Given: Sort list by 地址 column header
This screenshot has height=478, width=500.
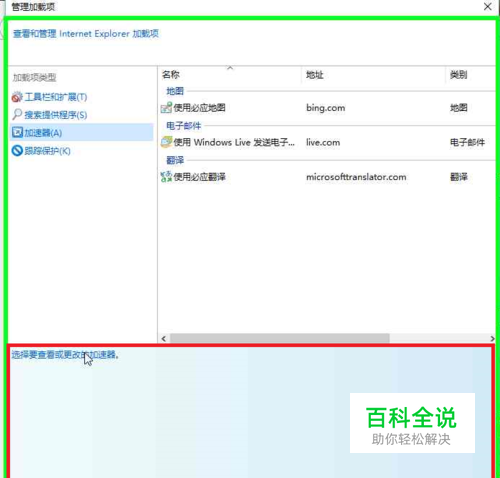Looking at the screenshot, I should 315,75.
